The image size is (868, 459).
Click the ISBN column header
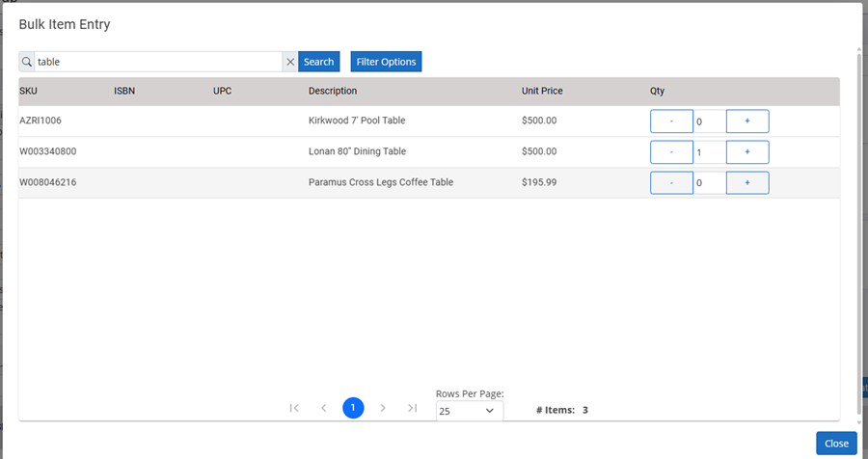click(x=124, y=91)
